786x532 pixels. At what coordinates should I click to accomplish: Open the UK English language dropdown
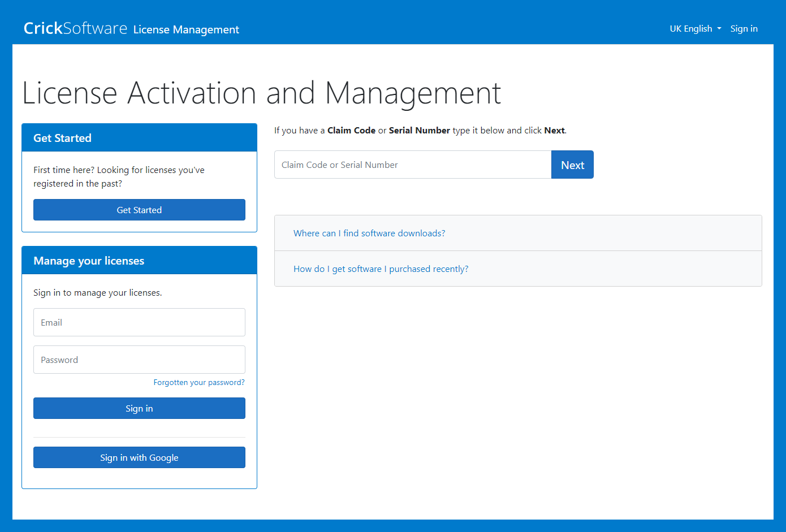pos(695,29)
